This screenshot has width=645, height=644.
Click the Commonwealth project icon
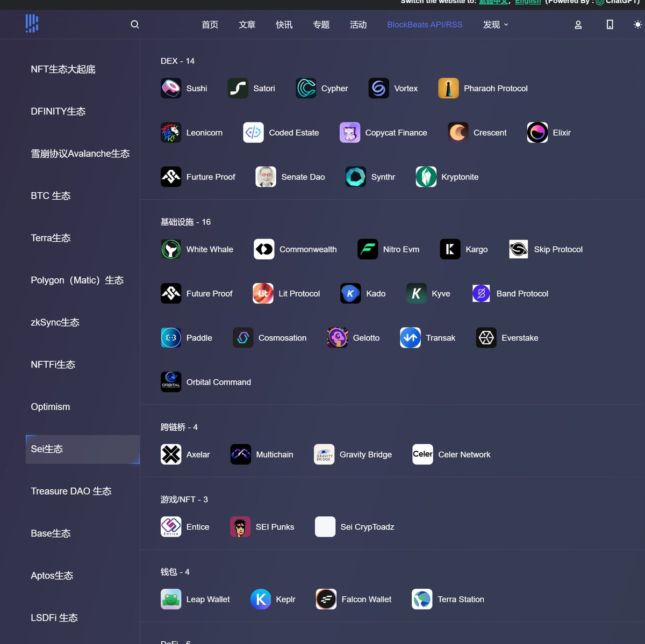pos(264,249)
